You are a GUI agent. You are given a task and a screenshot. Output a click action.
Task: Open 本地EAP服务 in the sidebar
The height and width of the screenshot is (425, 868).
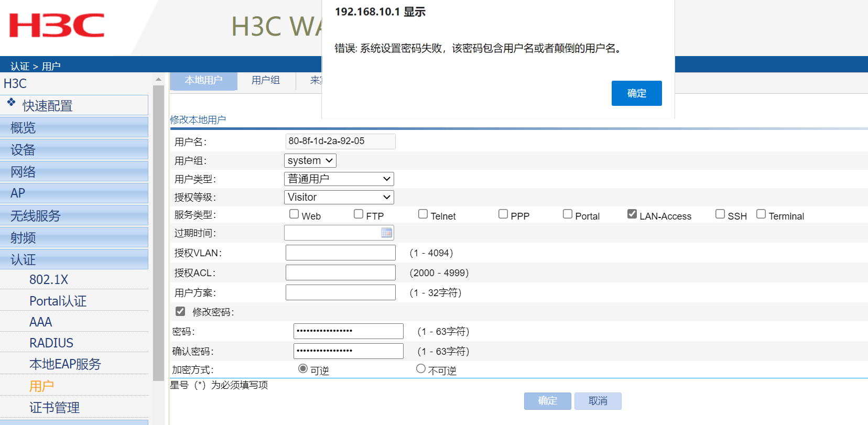pyautogui.click(x=65, y=364)
